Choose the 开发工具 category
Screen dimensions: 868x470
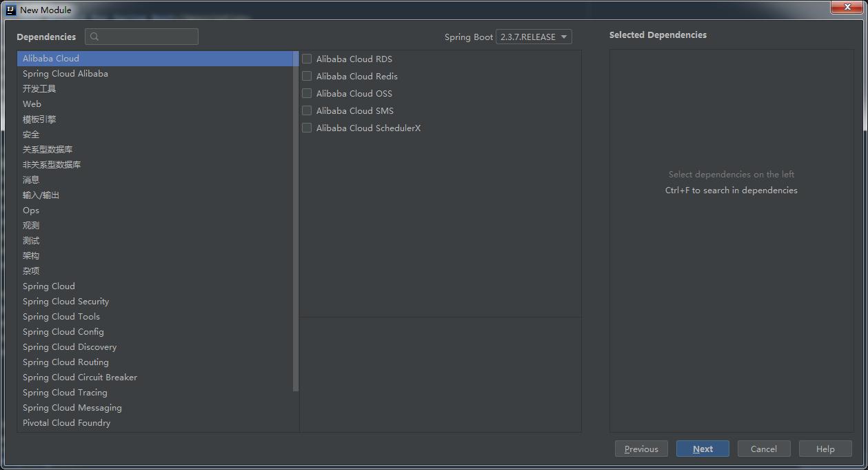pos(155,89)
